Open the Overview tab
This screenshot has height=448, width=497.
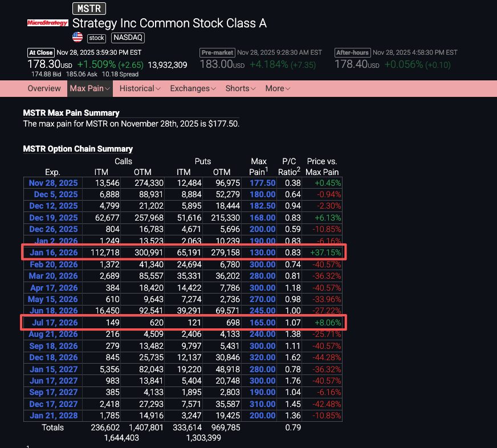click(44, 88)
